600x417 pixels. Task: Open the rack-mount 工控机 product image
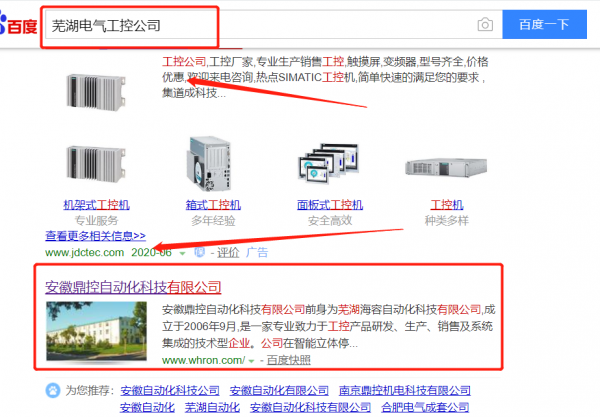tap(96, 163)
